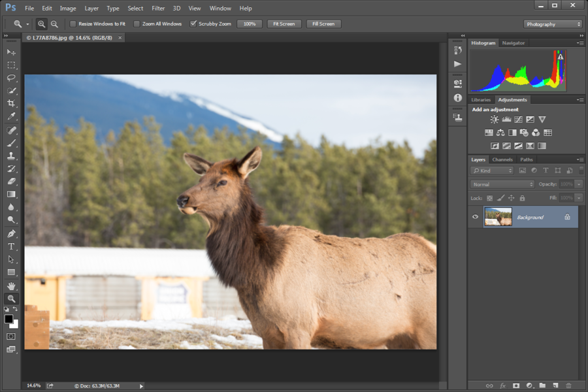Viewport: 588px width, 392px height.
Task: Open the Layers panel menu
Action: click(x=580, y=160)
